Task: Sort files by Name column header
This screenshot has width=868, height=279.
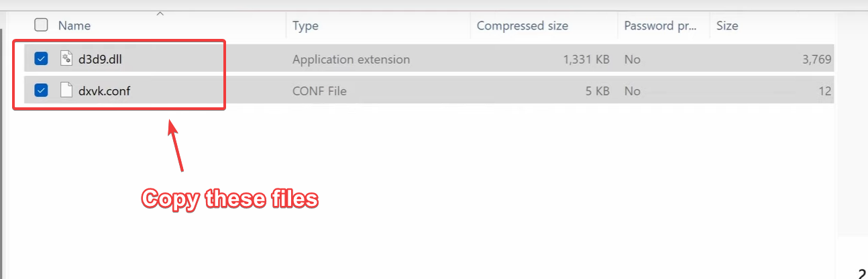Action: coord(74,26)
